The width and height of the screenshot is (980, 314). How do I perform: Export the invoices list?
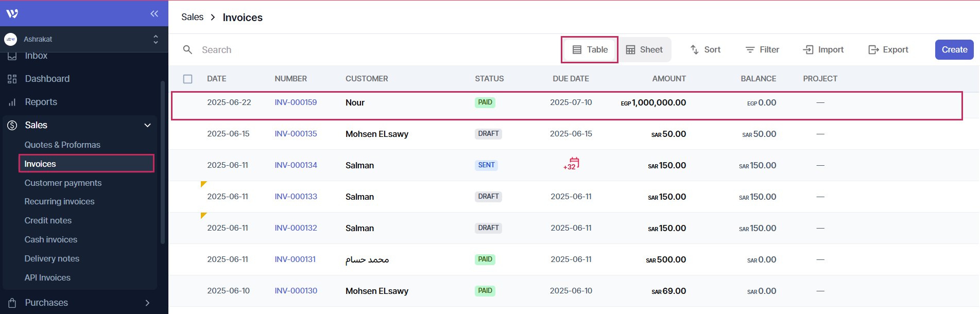tap(888, 50)
